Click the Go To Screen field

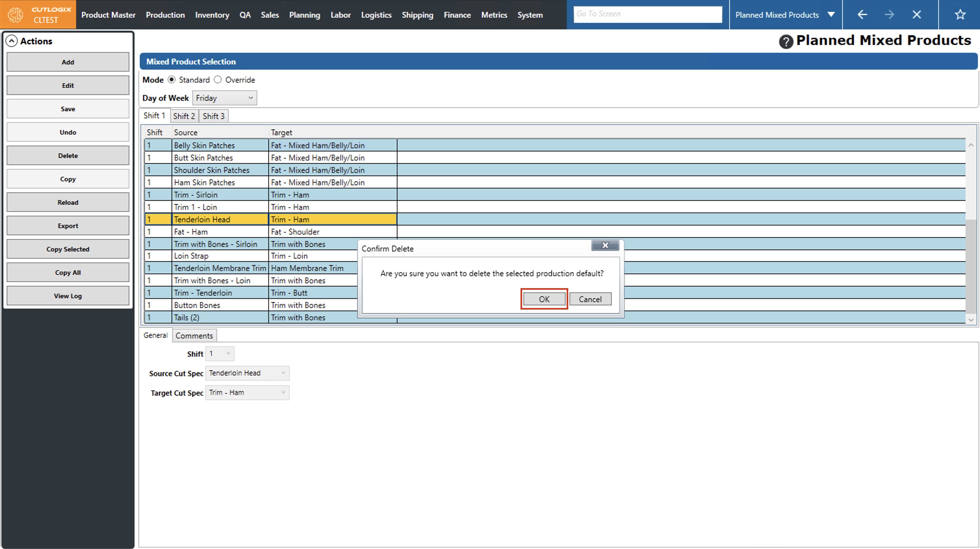pyautogui.click(x=647, y=14)
